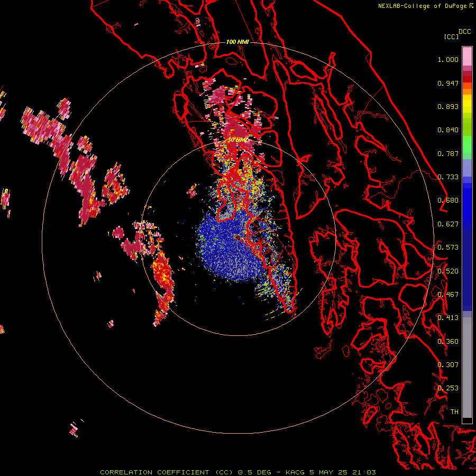The height and width of the screenshot is (476, 476).
Task: Select the 0.840 color scale value
Action: coord(448,130)
